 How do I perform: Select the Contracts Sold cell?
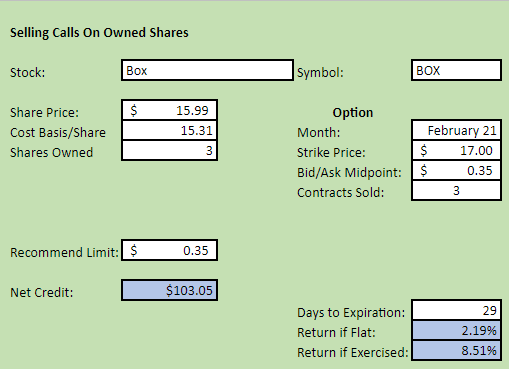pos(456,190)
